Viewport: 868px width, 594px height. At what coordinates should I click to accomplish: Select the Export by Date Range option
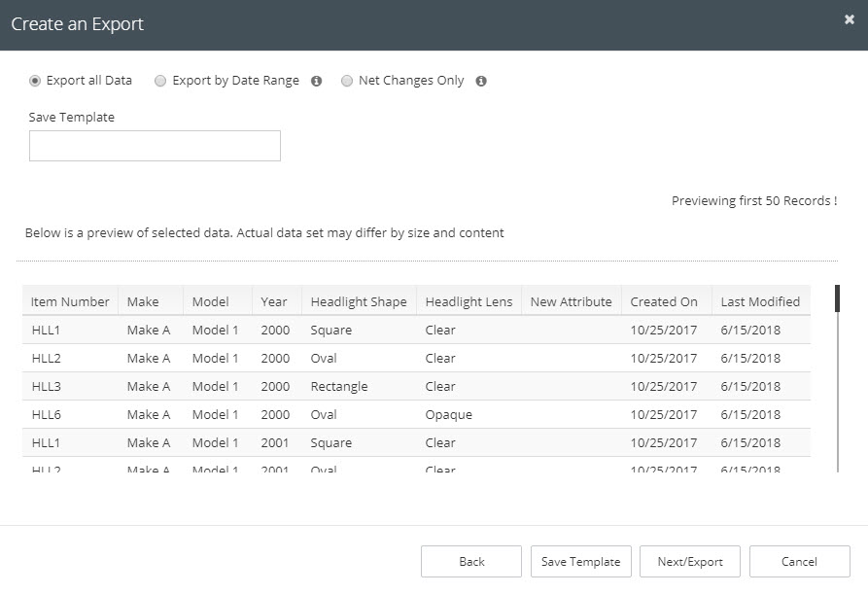click(x=160, y=81)
